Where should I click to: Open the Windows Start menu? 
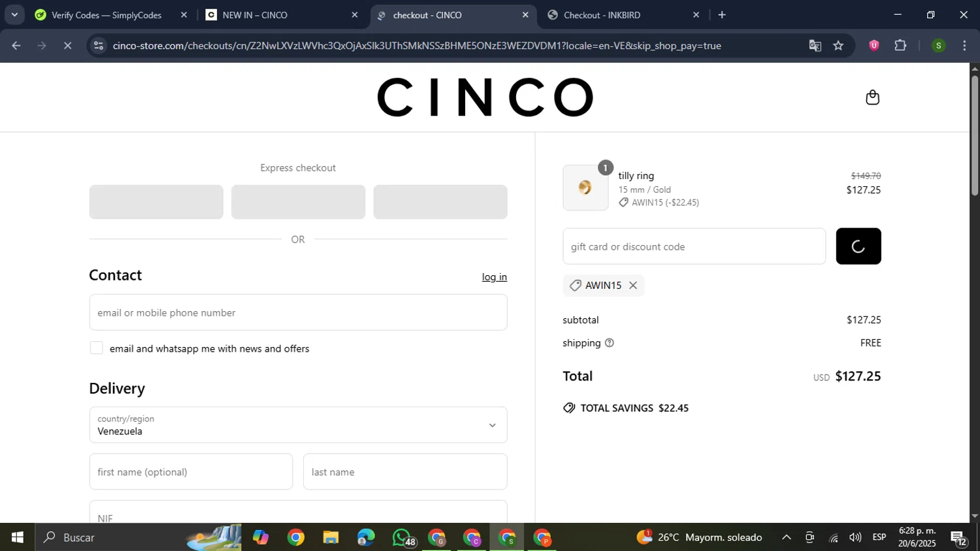18,537
